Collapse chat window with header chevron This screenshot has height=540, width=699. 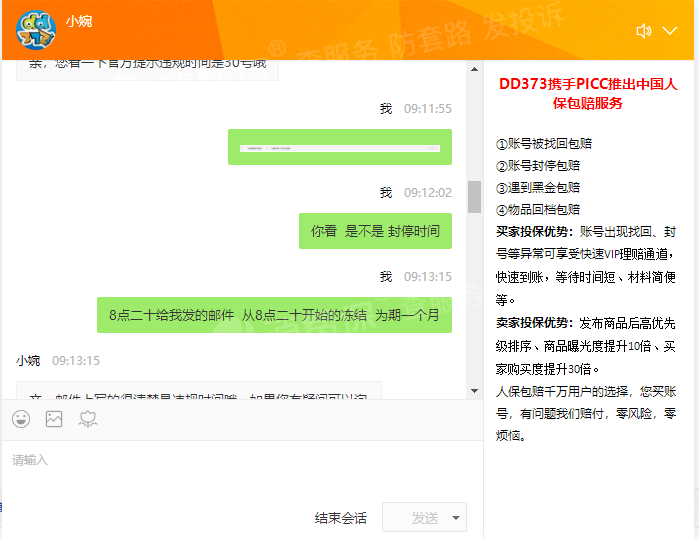(670, 30)
